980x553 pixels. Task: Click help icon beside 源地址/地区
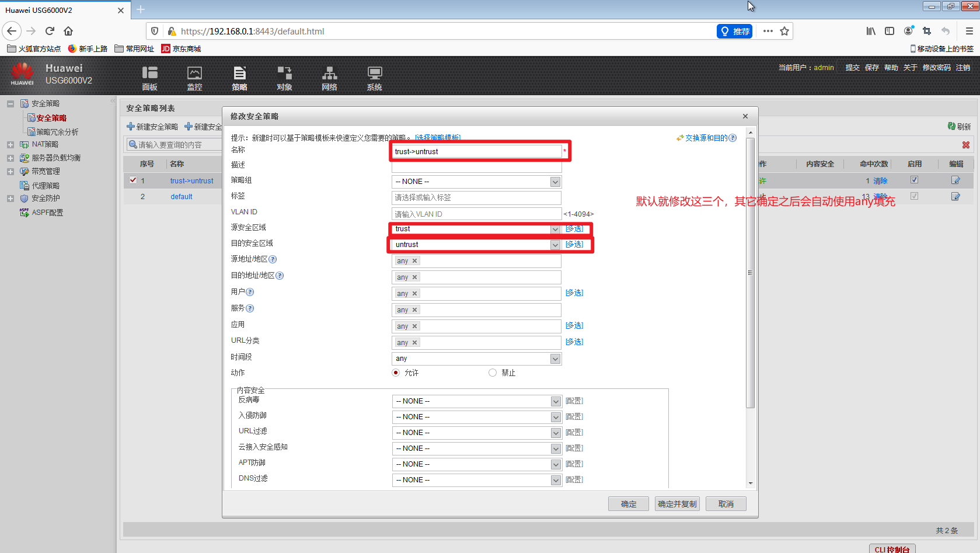click(x=273, y=259)
